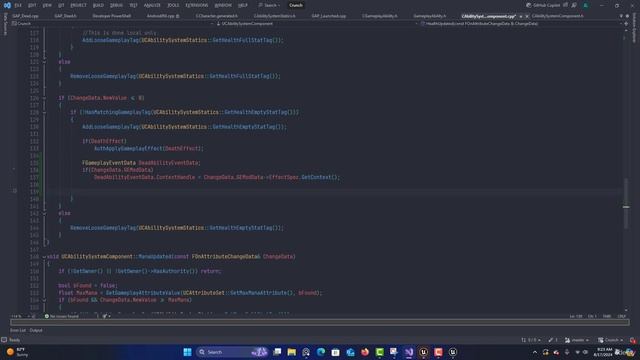The image size is (640, 360).
Task: Switch to Developer PowerShell tab
Action: 111,16
